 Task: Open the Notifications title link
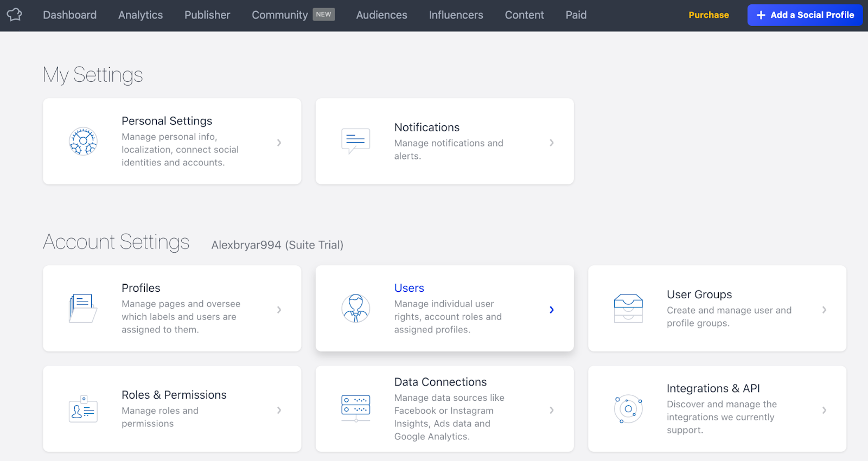[x=427, y=127]
